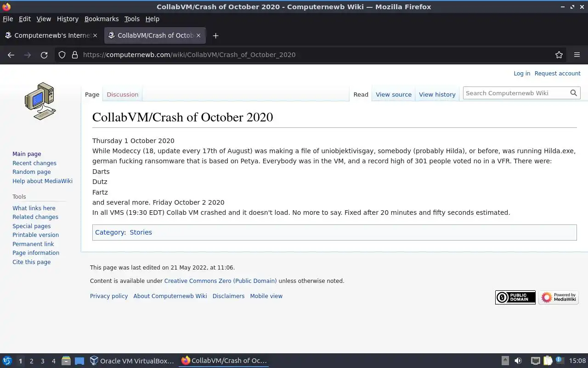
Task: Open Help about MediaWiki
Action: point(42,181)
